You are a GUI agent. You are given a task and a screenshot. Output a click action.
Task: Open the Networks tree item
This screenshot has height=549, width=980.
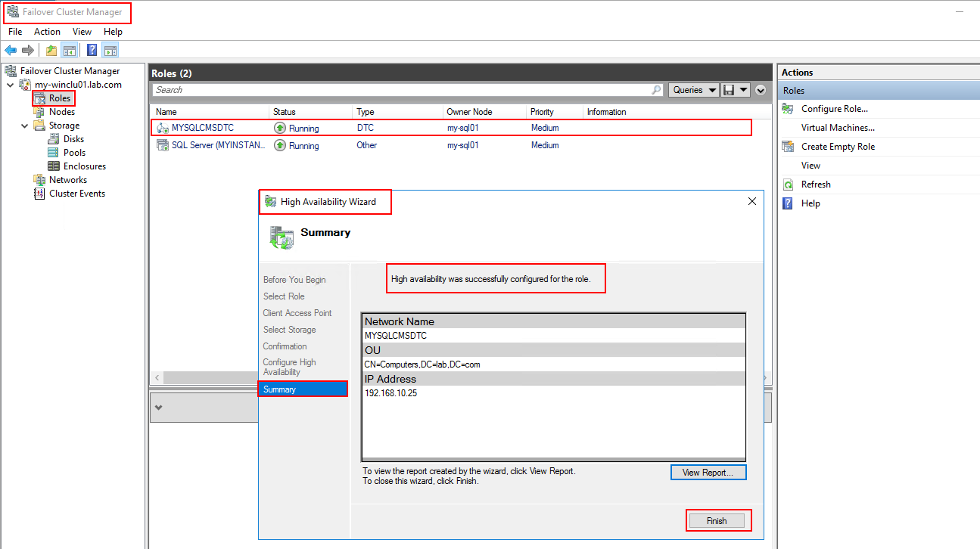[x=68, y=180]
